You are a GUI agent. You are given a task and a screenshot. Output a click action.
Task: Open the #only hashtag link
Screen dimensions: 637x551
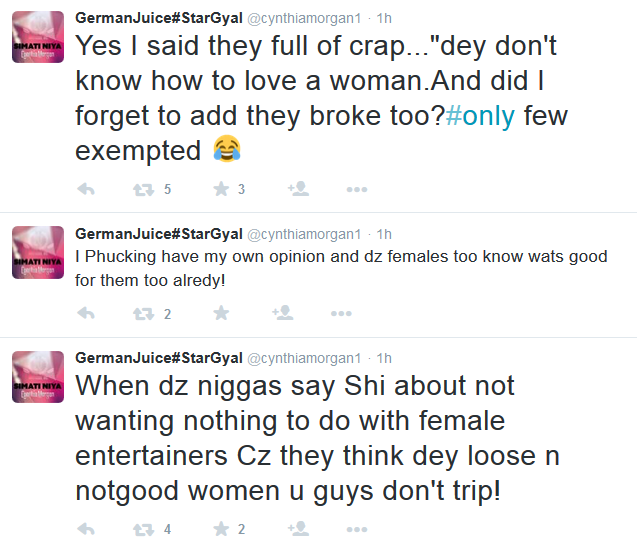(x=479, y=116)
